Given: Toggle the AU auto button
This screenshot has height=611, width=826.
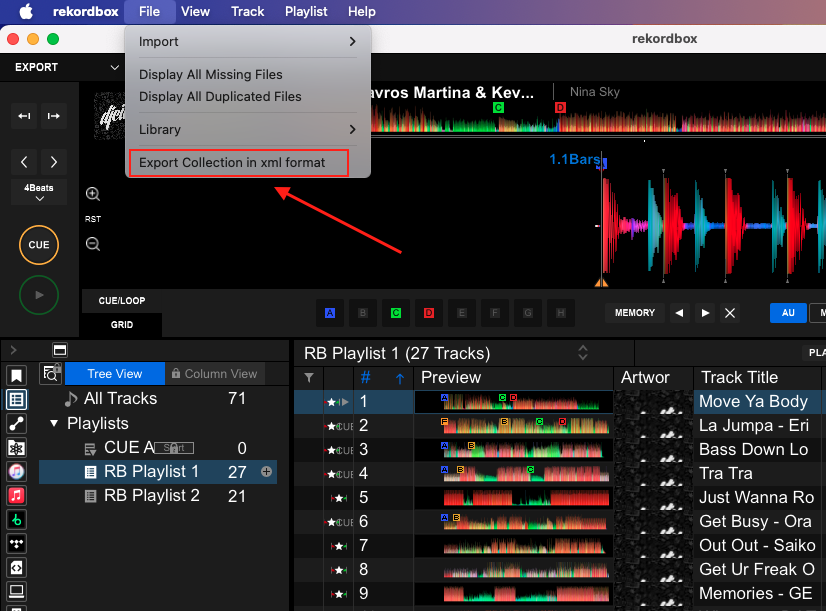Looking at the screenshot, I should click(x=788, y=313).
